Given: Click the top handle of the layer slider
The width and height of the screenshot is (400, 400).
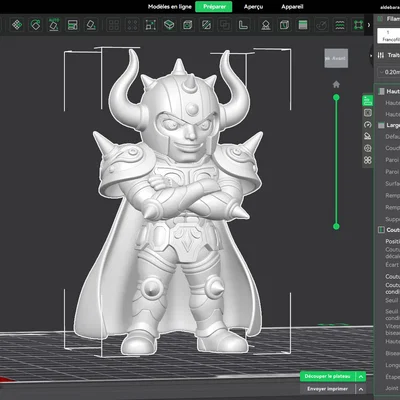Looking at the screenshot, I should coord(336,97).
